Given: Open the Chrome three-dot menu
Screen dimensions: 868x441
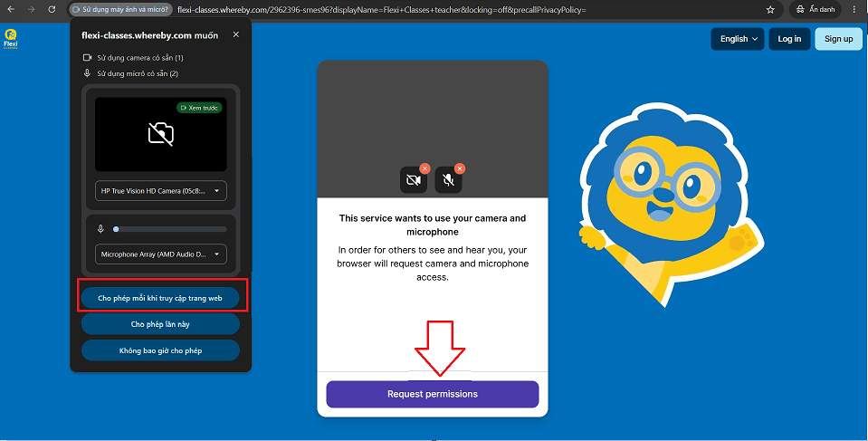Looking at the screenshot, I should pos(854,9).
